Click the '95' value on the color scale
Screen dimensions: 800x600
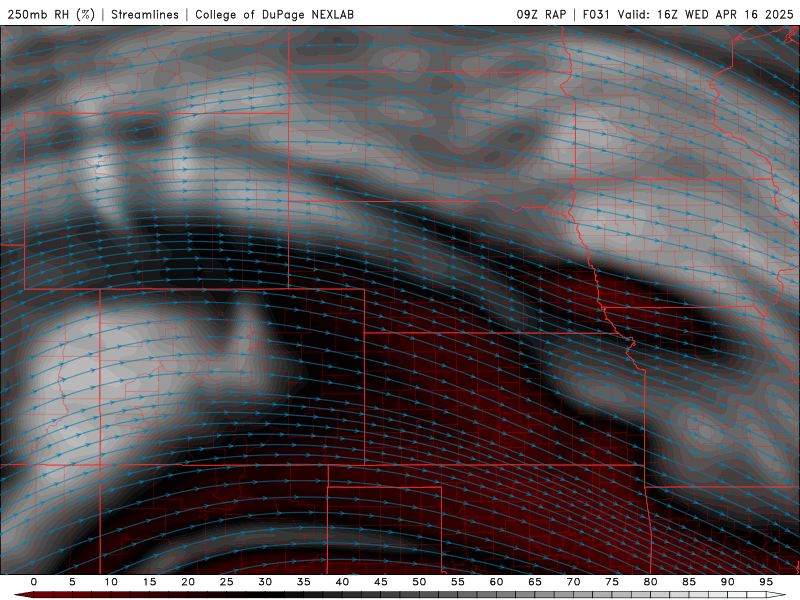[766, 582]
